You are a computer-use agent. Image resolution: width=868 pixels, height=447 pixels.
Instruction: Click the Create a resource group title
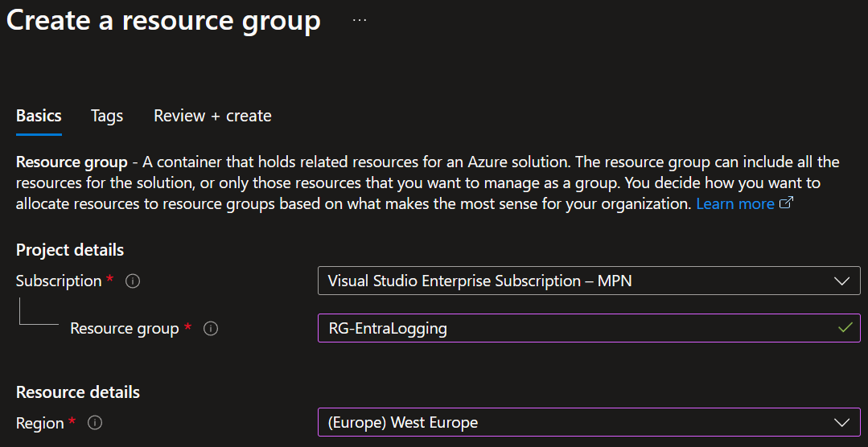tap(163, 21)
